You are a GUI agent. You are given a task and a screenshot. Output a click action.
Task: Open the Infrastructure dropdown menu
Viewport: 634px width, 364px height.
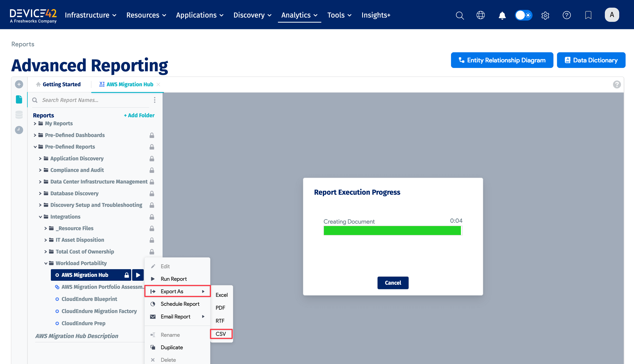click(x=90, y=15)
